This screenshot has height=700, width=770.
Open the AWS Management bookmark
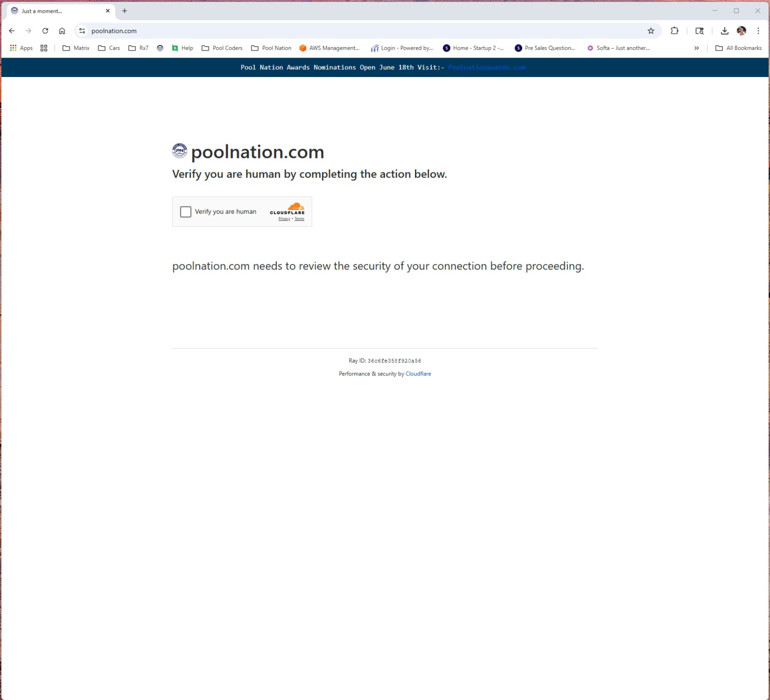coord(330,48)
